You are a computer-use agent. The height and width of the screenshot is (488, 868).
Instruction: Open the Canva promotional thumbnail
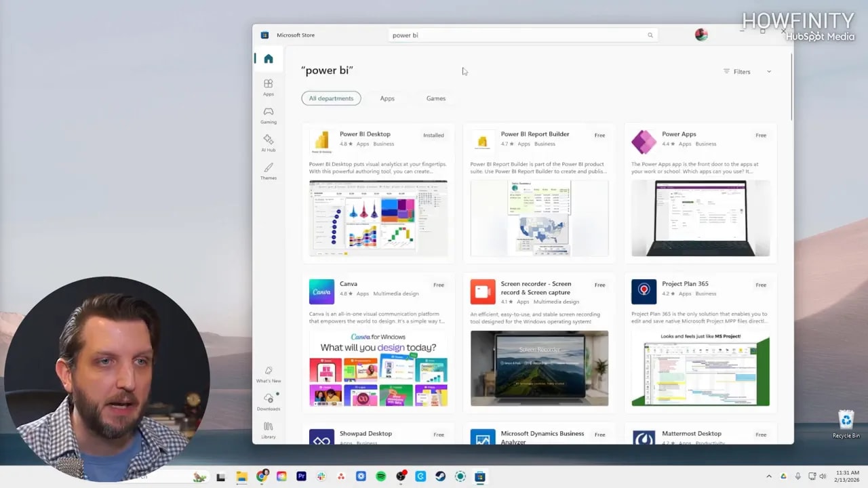[378, 368]
